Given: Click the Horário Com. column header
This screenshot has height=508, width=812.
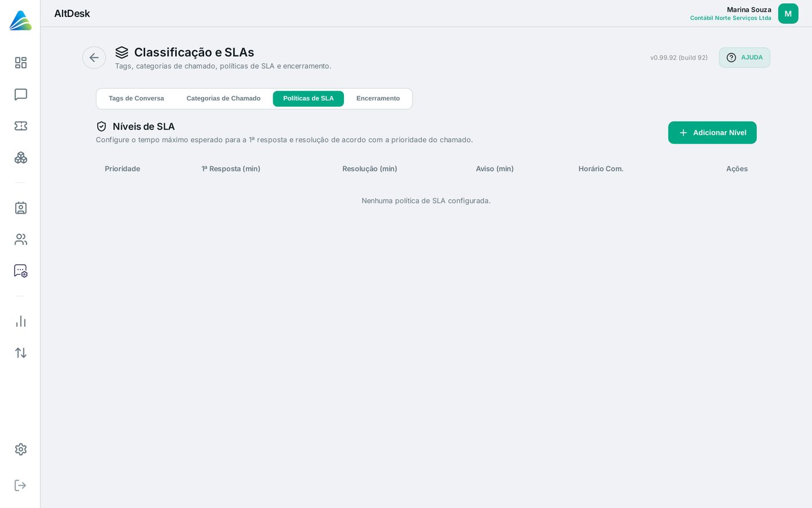Looking at the screenshot, I should [x=601, y=169].
